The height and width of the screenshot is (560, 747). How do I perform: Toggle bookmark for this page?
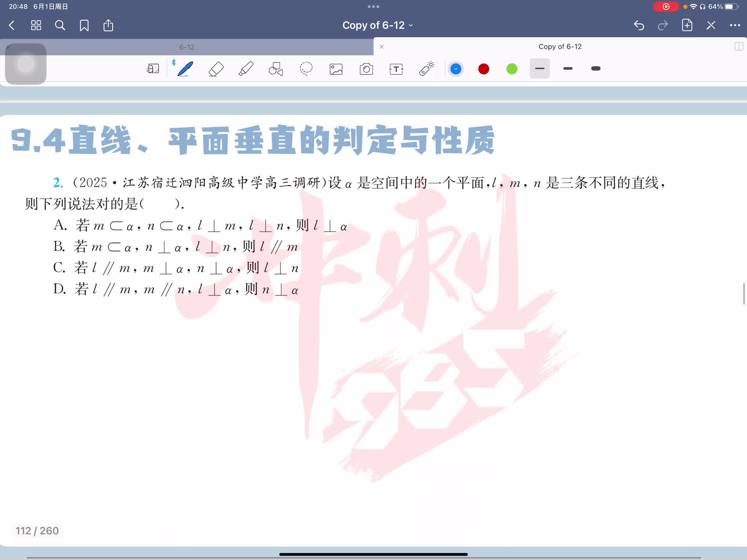tap(84, 26)
